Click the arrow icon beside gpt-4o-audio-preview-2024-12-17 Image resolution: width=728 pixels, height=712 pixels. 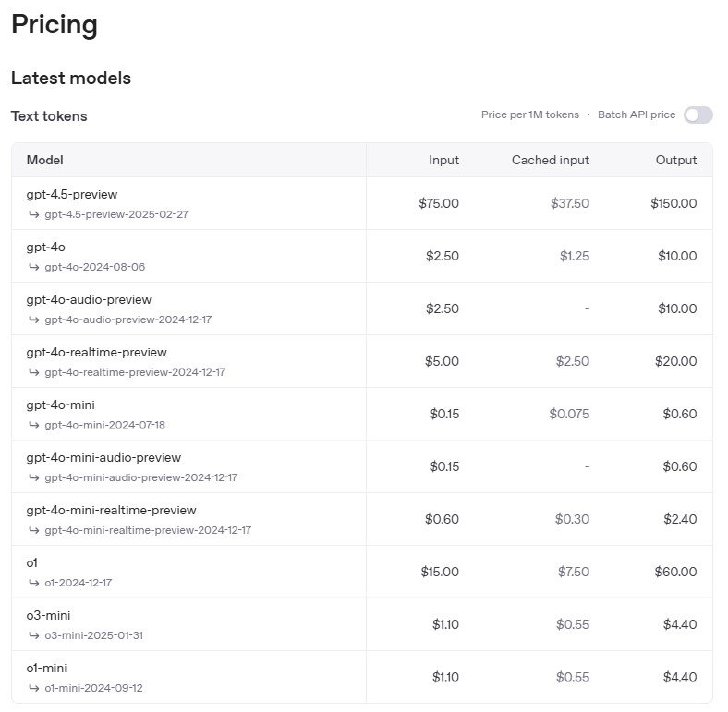34,319
